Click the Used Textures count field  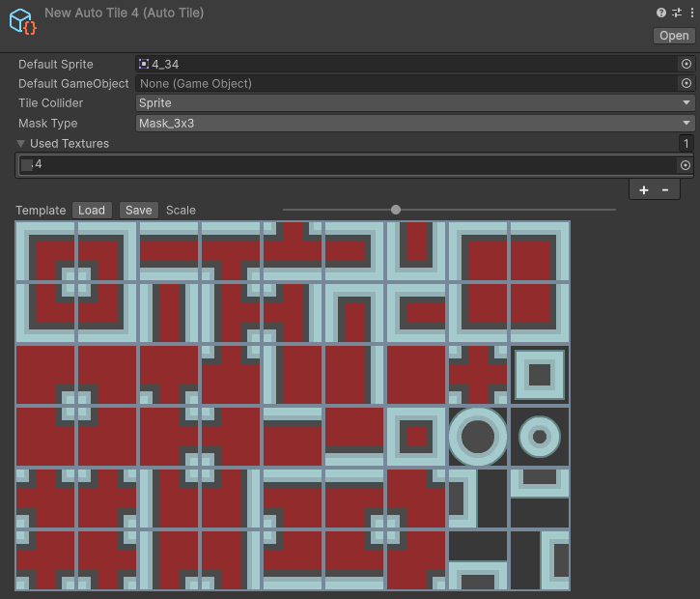pyautogui.click(x=686, y=144)
